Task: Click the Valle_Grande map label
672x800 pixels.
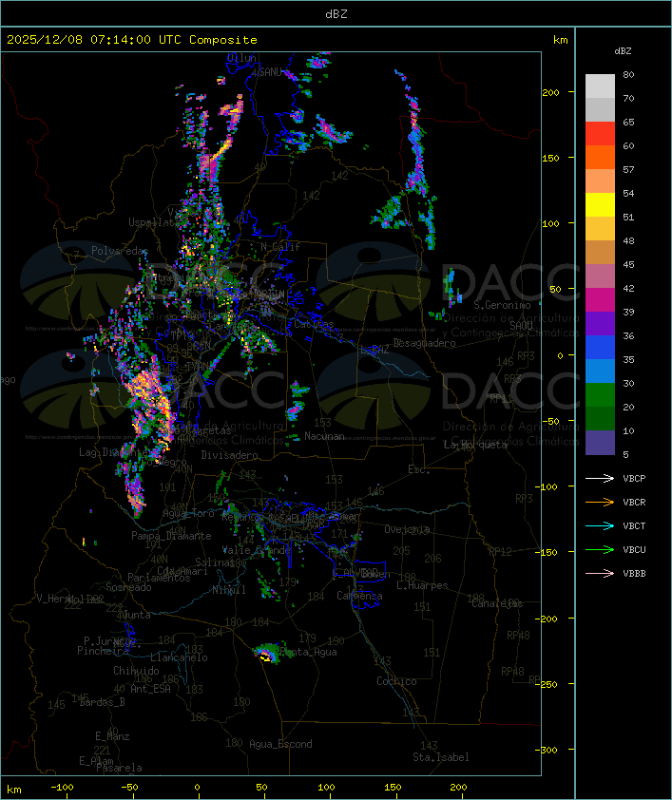Action: 257,550
